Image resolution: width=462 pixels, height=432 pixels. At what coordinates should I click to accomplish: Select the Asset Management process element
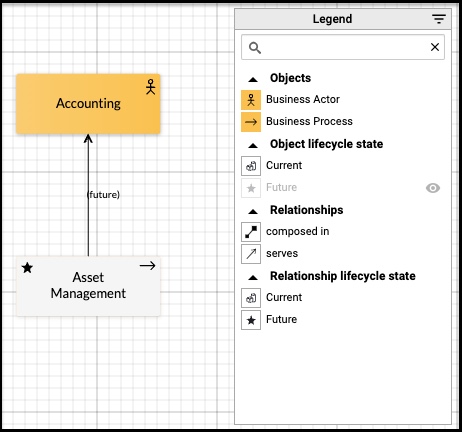(x=88, y=286)
